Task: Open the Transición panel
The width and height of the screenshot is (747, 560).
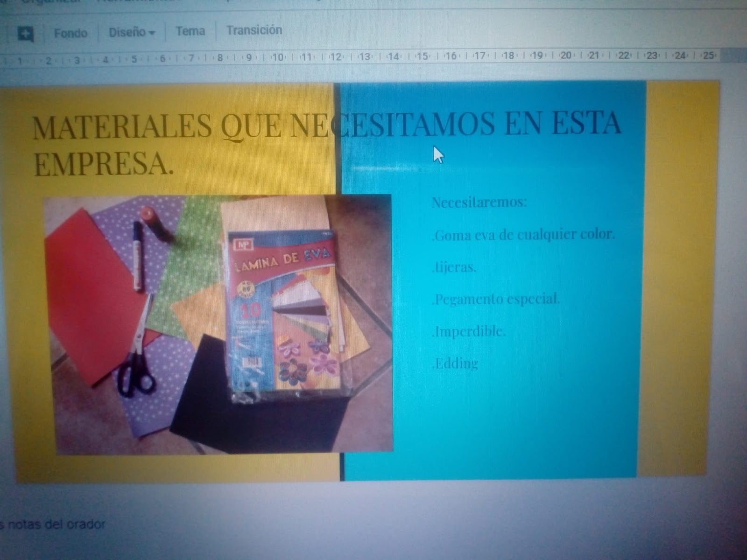Action: click(254, 30)
